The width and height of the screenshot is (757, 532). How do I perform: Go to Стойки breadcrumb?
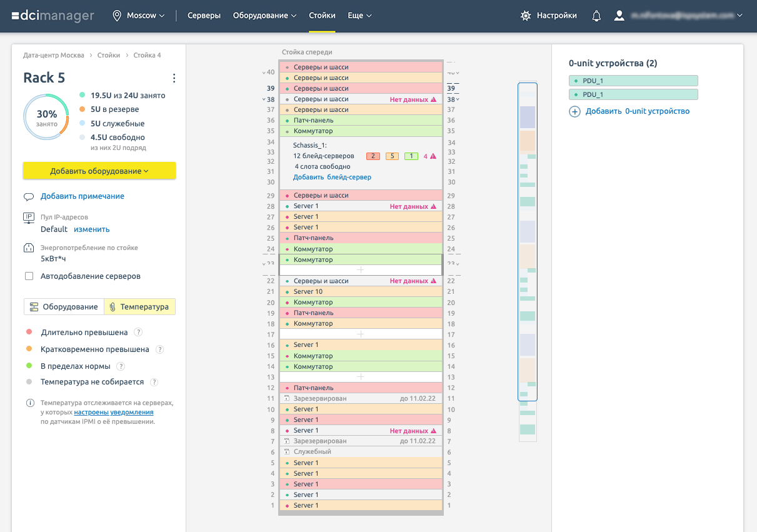[x=109, y=55]
